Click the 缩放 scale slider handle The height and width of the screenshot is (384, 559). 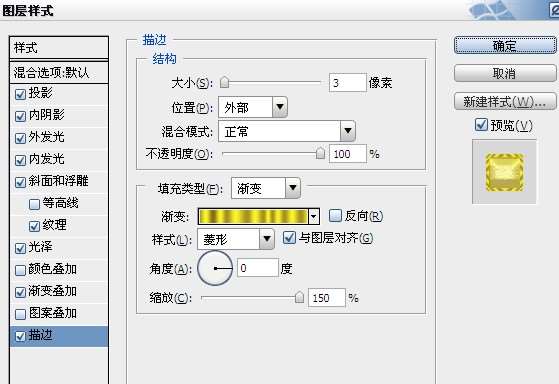click(x=299, y=297)
